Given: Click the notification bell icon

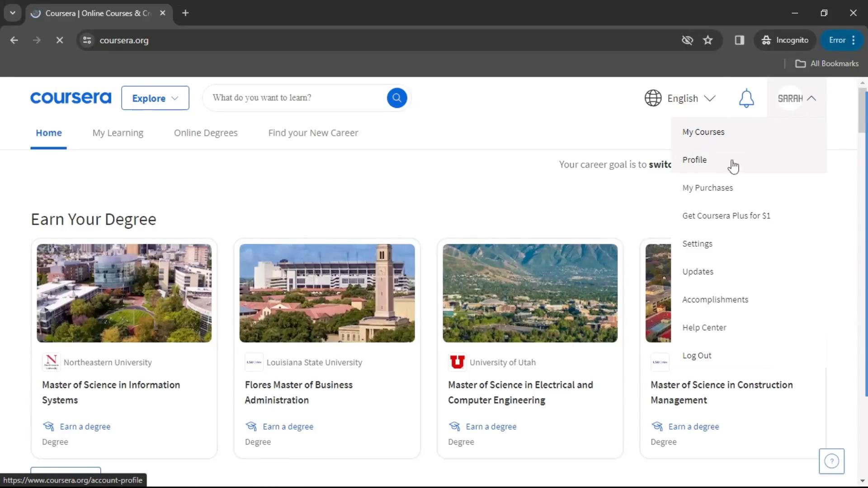Looking at the screenshot, I should point(746,98).
